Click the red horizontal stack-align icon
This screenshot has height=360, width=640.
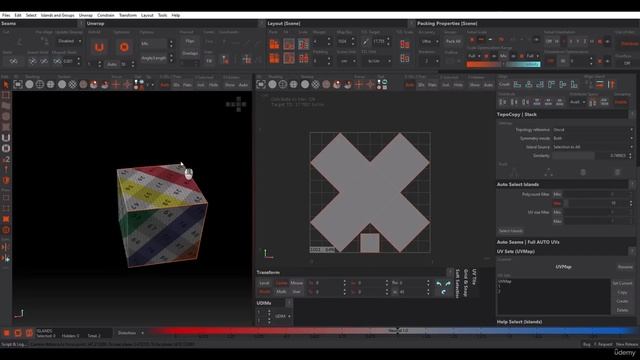[x=600, y=84]
